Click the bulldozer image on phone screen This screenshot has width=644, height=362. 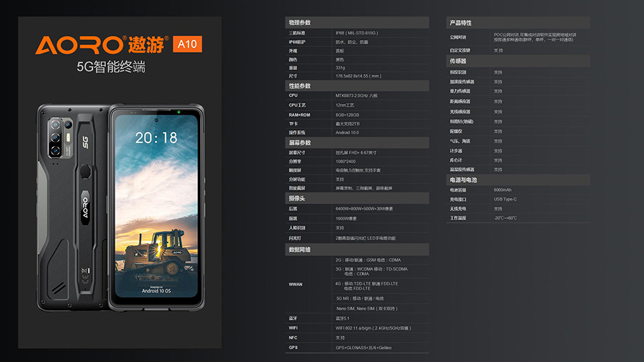coord(156,253)
